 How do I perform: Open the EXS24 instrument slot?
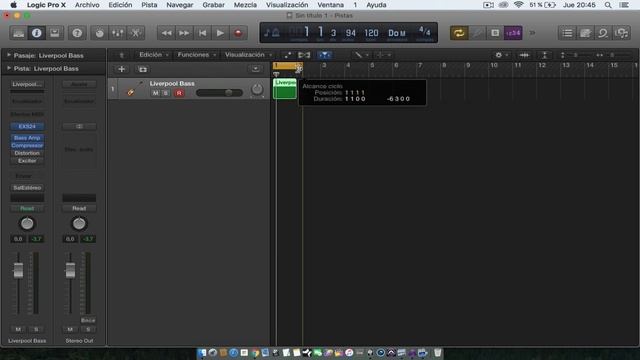27,126
